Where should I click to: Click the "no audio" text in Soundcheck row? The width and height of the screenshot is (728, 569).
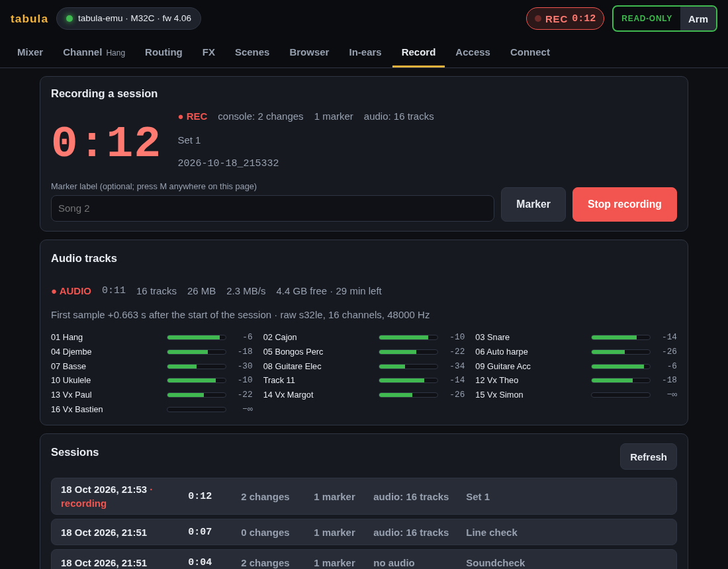pos(394,563)
